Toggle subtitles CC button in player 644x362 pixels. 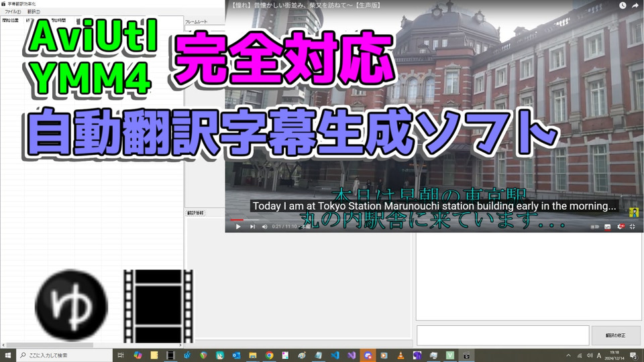[x=608, y=227]
